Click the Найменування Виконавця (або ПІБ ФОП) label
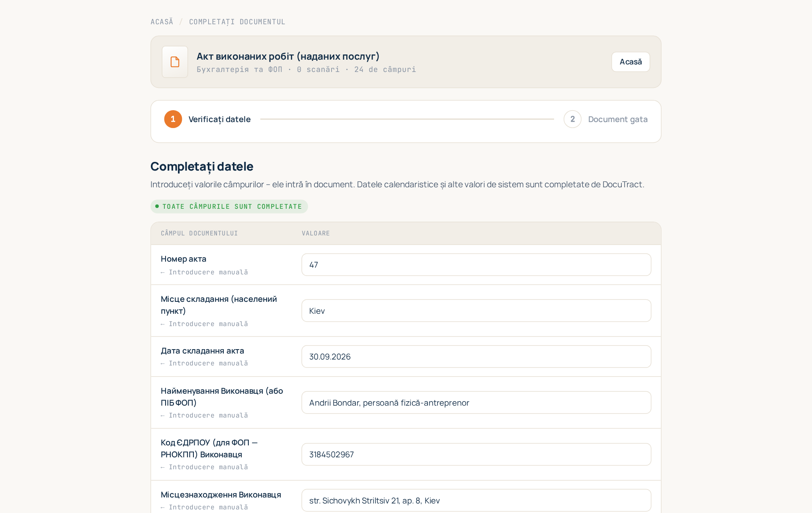This screenshot has width=812, height=513. click(222, 397)
